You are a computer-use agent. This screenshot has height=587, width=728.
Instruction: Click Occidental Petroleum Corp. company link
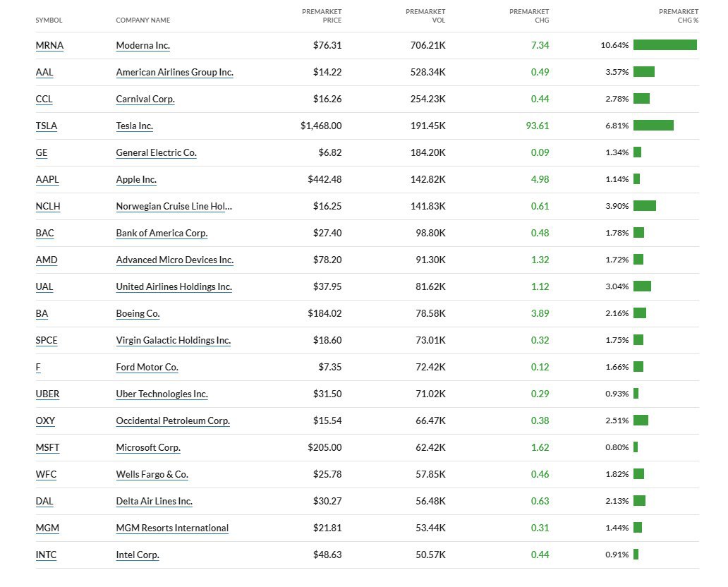coord(173,420)
